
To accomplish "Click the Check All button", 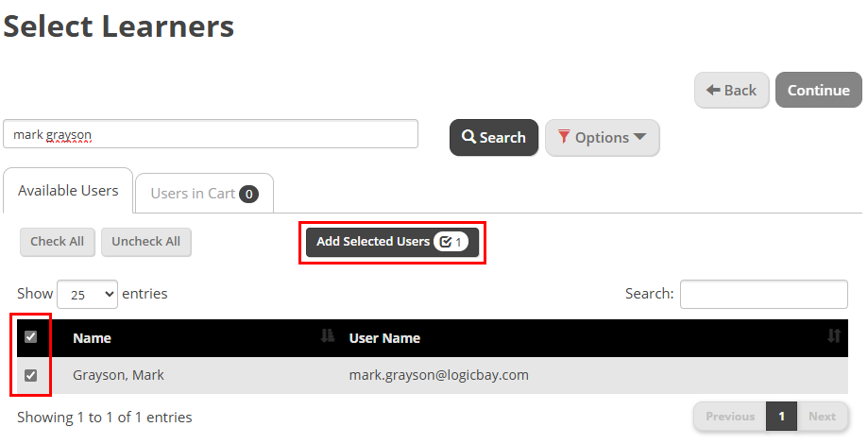I will (57, 242).
